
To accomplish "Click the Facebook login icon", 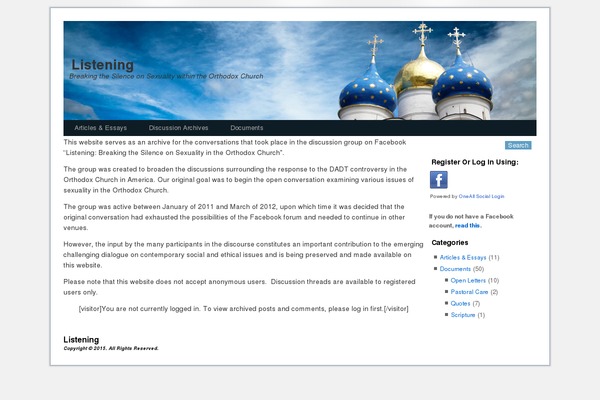I will click(439, 180).
